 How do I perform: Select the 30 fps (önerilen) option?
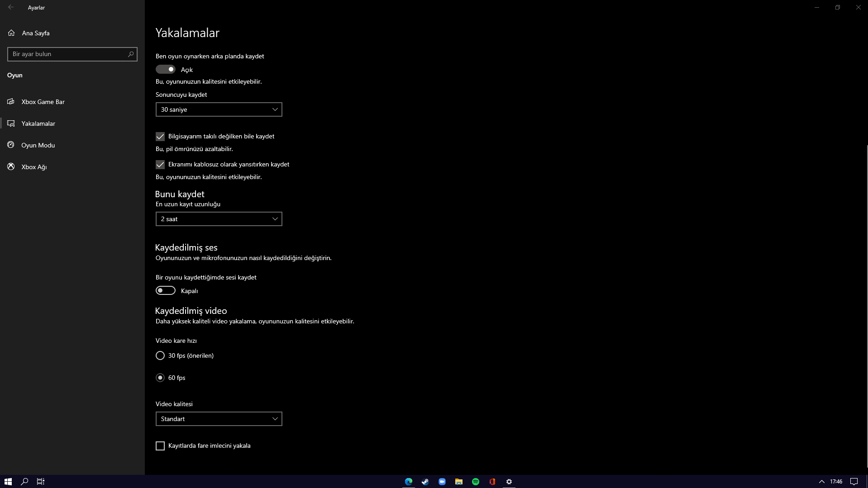coord(160,355)
